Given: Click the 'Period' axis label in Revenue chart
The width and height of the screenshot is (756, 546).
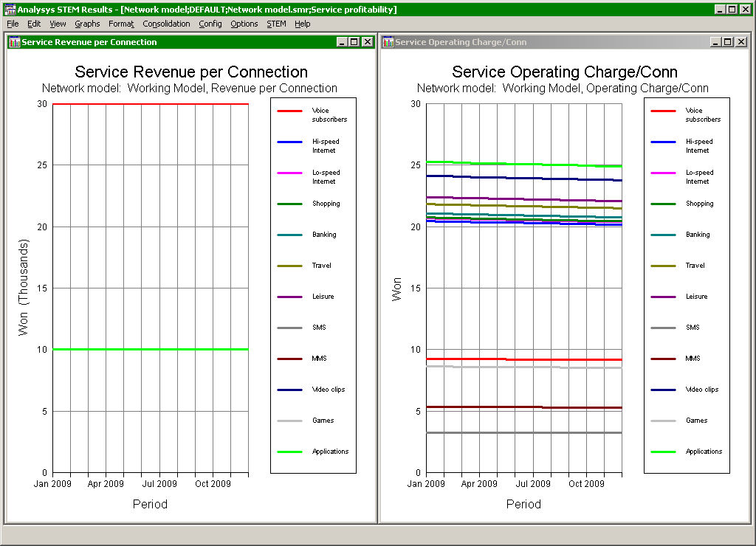Looking at the screenshot, I should [150, 504].
